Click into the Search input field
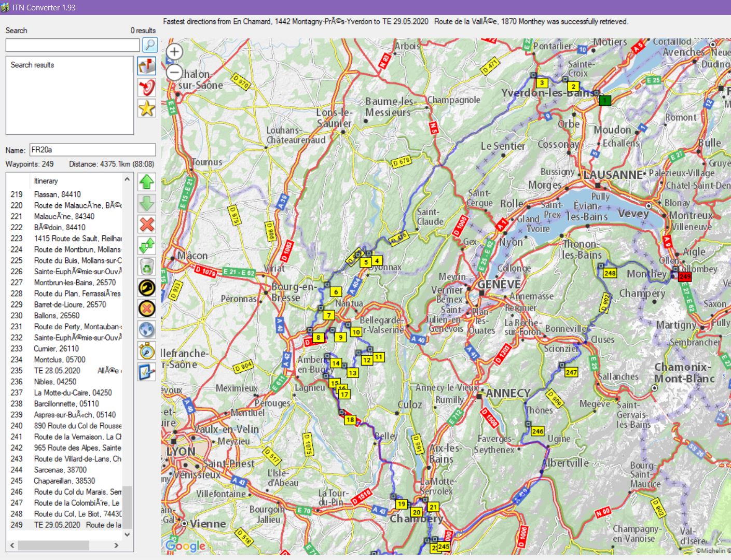The image size is (731, 560). click(x=73, y=45)
